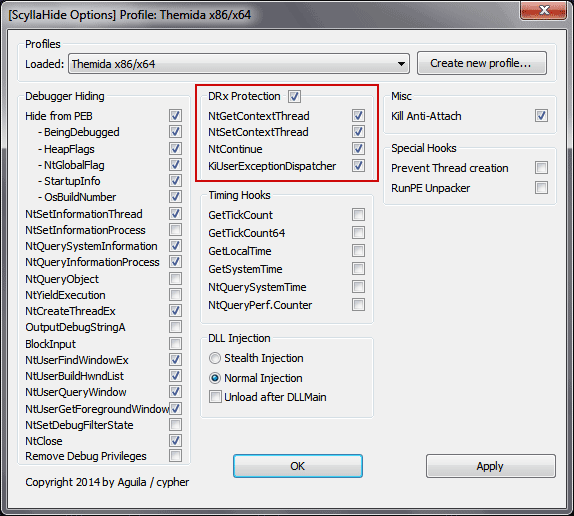Toggle the NtGetContextThread checkbox
Image resolution: width=574 pixels, height=516 pixels.
click(x=358, y=116)
